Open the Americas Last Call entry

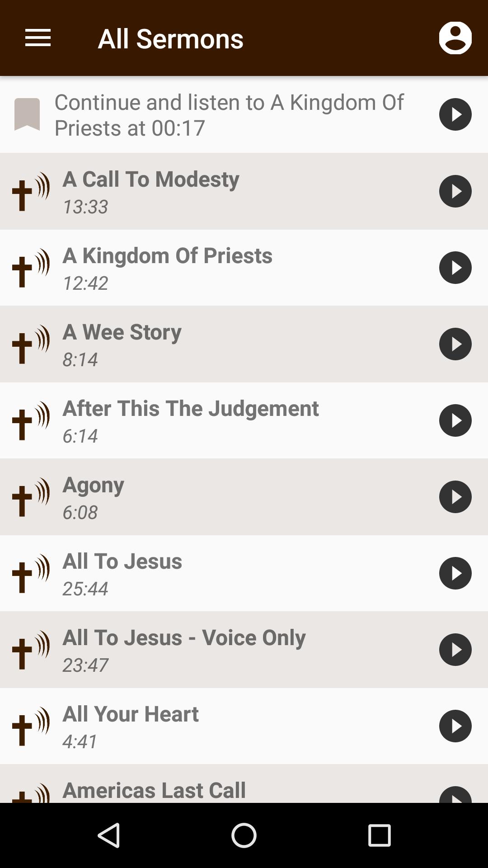click(154, 791)
